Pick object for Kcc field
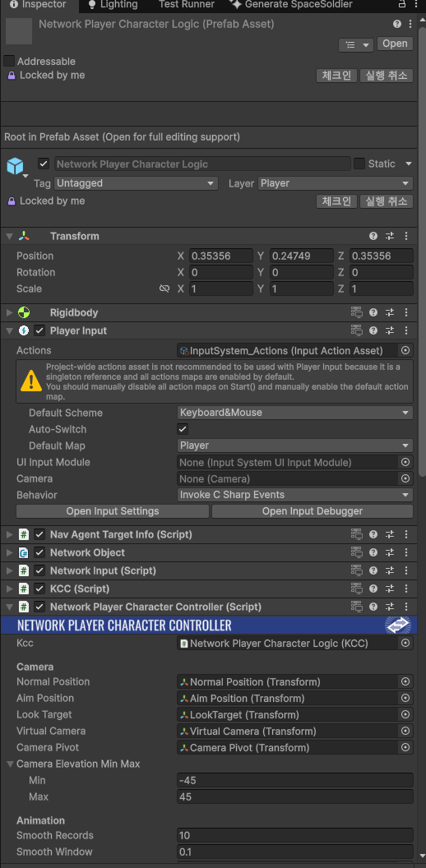The height and width of the screenshot is (868, 426). point(405,644)
